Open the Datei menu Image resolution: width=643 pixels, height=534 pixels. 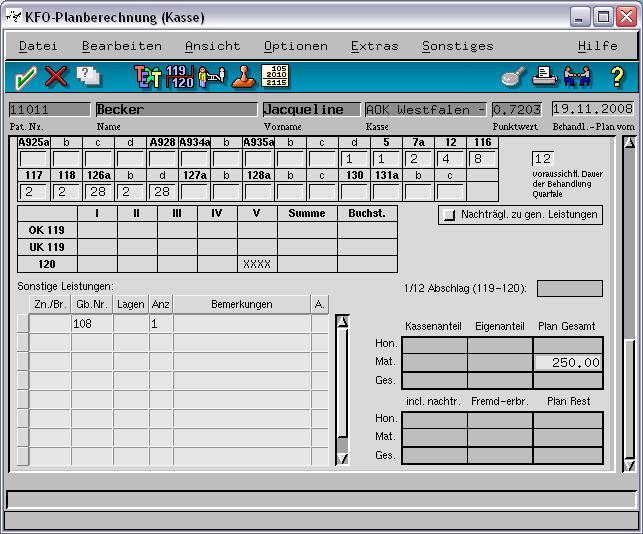point(38,46)
